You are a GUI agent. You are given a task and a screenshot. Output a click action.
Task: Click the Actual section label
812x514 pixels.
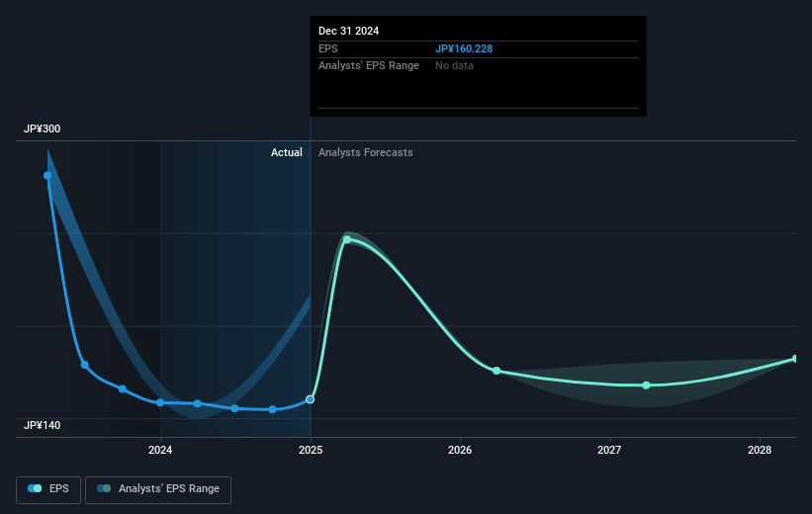tap(287, 152)
